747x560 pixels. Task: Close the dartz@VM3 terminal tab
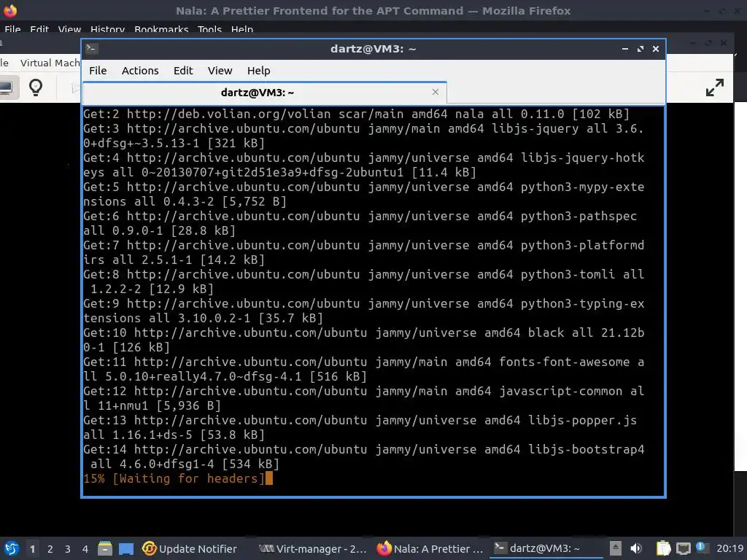(x=435, y=92)
